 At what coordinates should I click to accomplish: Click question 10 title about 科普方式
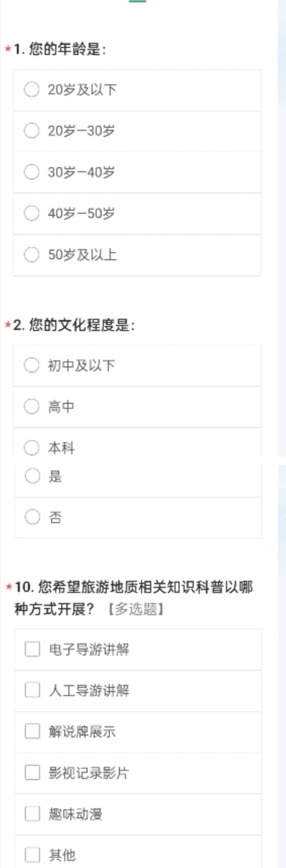coord(134,598)
